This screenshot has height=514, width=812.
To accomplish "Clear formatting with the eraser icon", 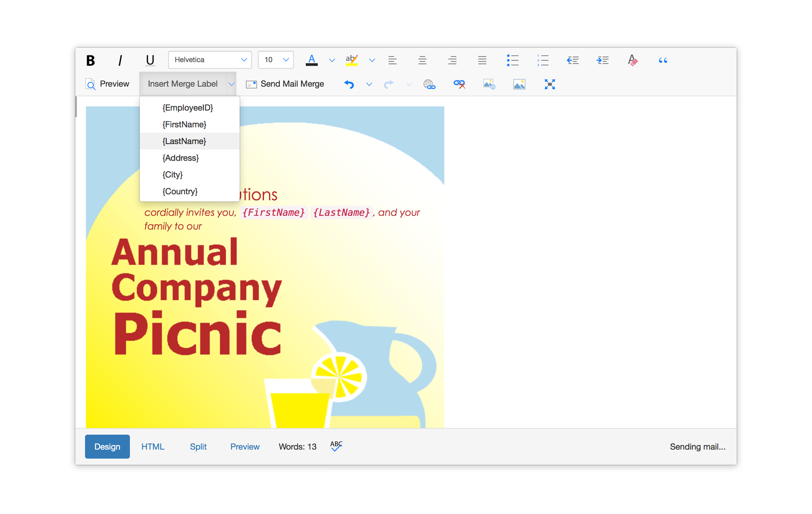I will [x=632, y=60].
